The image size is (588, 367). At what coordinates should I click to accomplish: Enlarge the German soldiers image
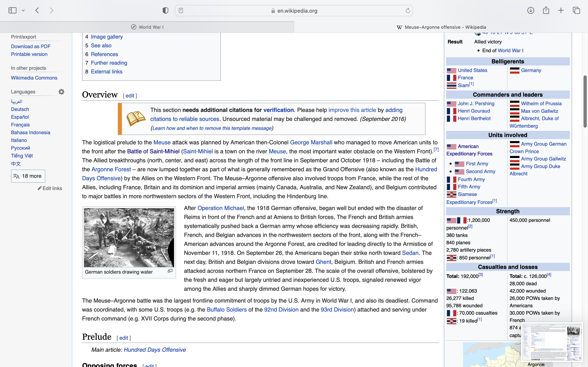tap(170, 271)
